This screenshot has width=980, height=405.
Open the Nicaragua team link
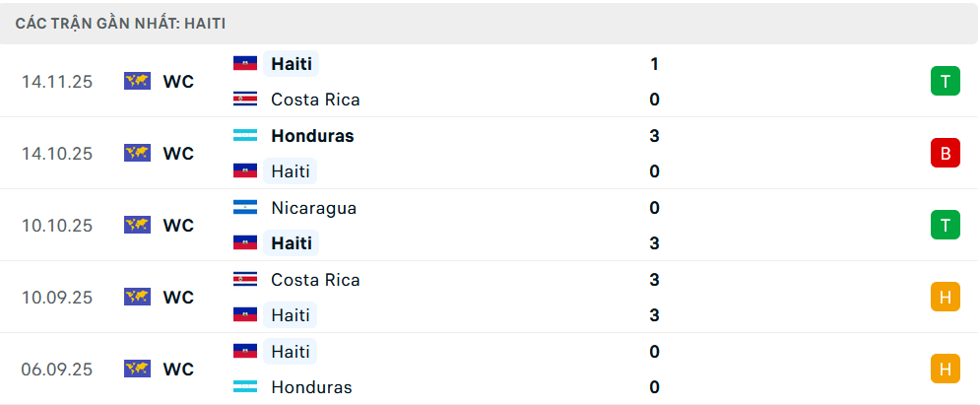(x=313, y=208)
